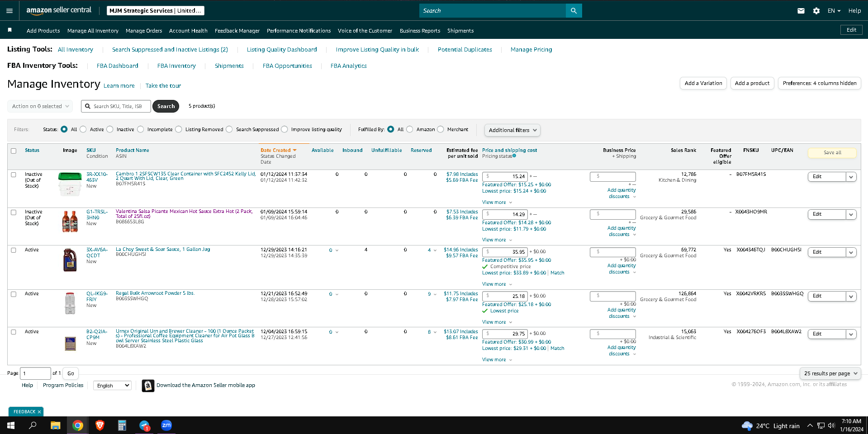Open the Shipments top menu item
This screenshot has height=434, width=868.
460,31
